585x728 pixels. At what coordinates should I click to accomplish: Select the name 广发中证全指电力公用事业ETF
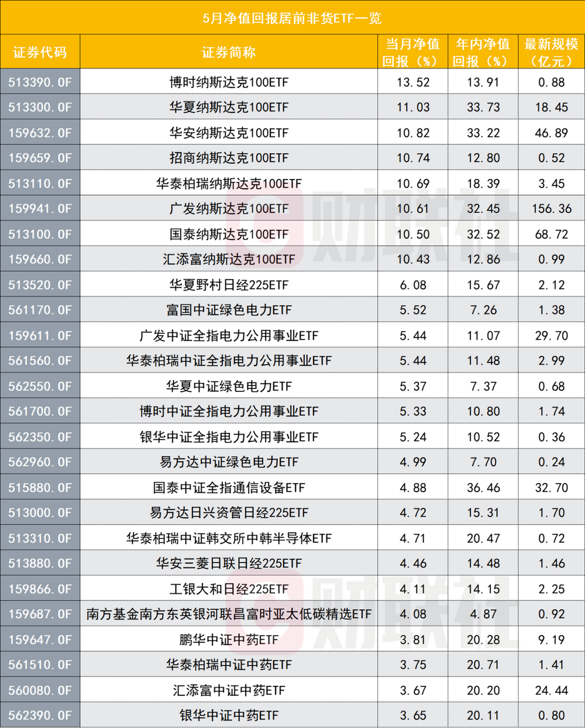[229, 336]
